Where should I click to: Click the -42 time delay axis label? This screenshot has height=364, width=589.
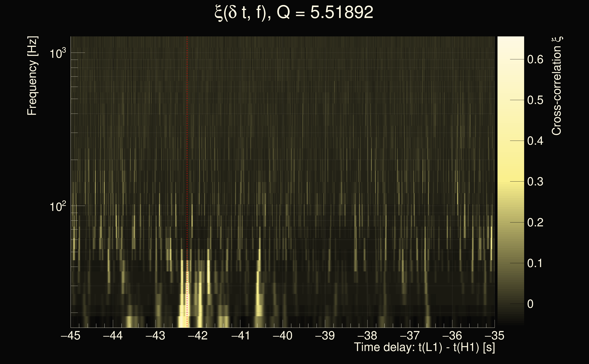pos(198,336)
